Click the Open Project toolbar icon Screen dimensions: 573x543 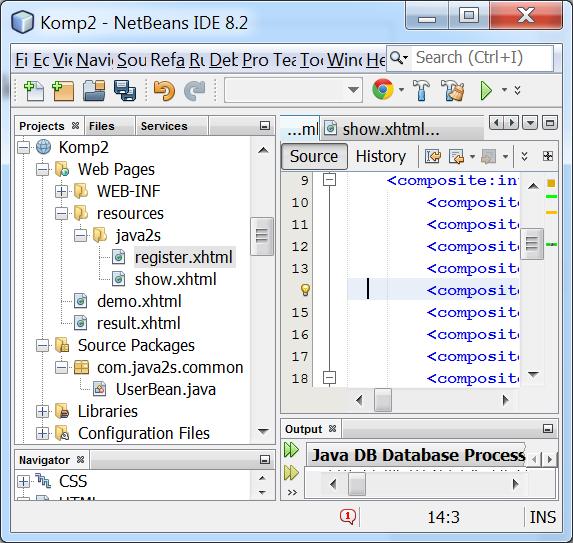click(94, 91)
